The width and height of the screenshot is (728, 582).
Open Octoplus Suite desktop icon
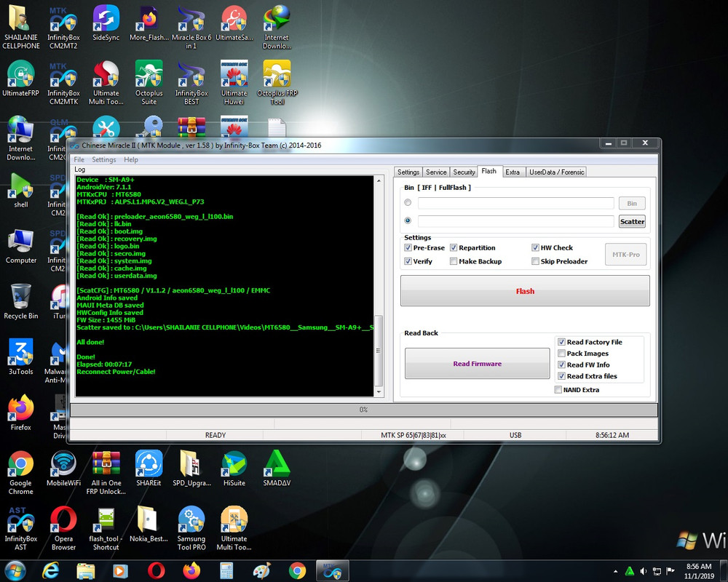point(149,83)
